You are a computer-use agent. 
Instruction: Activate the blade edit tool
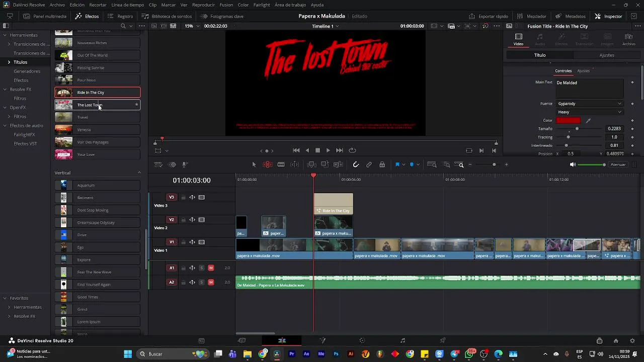(281, 164)
